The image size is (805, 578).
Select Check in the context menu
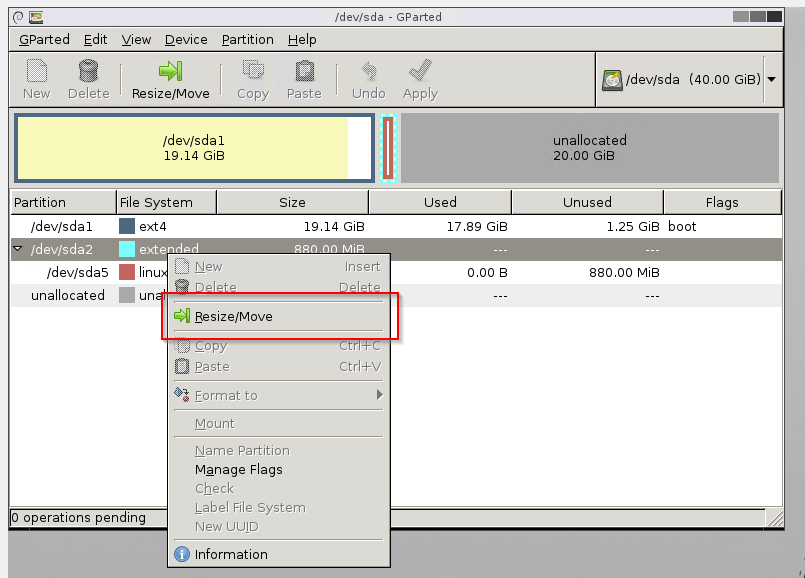coord(279,489)
